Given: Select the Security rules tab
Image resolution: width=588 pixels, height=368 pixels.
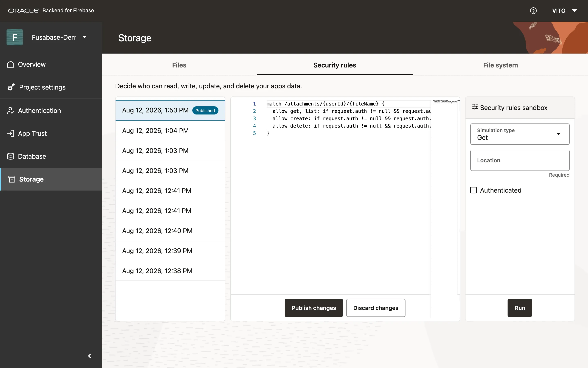Looking at the screenshot, I should [335, 65].
